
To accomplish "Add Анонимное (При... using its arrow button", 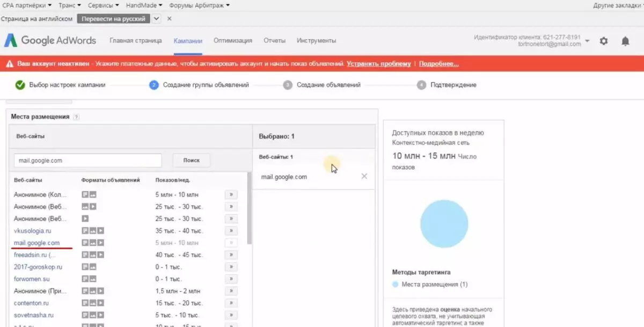I will click(230, 290).
